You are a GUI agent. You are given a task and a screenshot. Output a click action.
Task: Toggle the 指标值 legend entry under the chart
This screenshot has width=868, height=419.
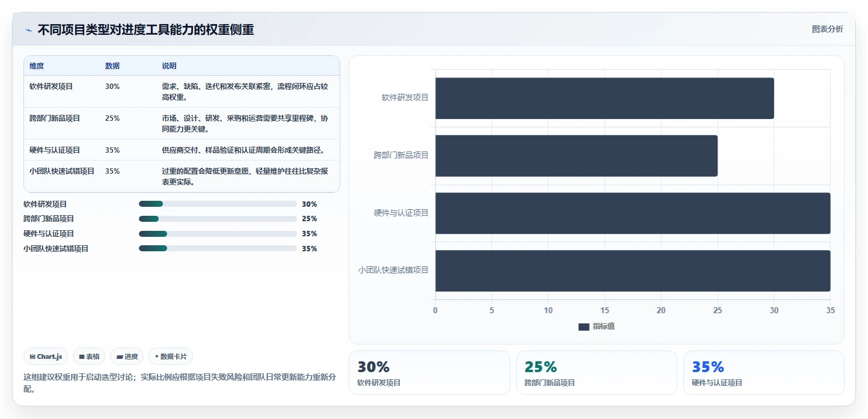(x=596, y=326)
